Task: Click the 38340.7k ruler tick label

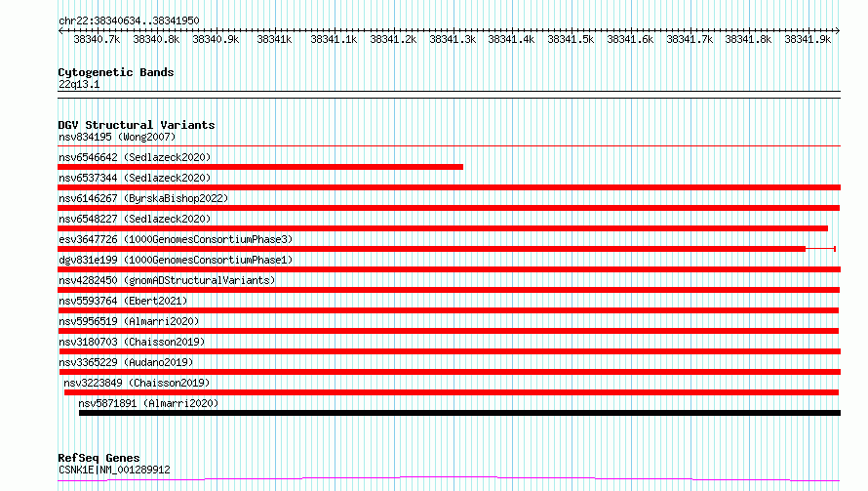Action: click(x=97, y=39)
